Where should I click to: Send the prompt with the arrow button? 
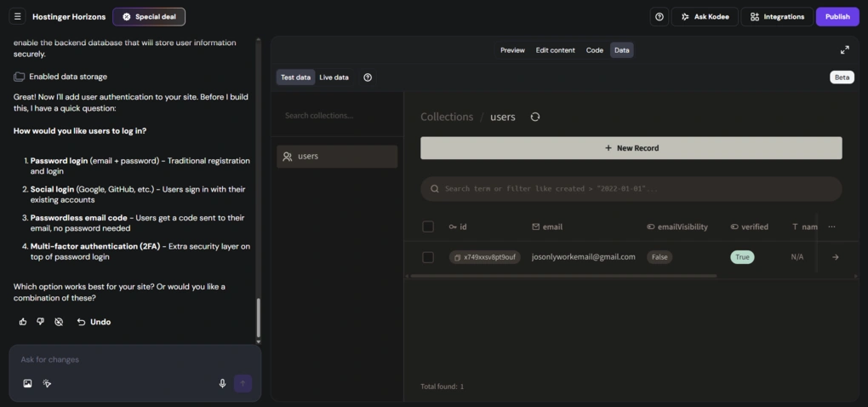[243, 383]
